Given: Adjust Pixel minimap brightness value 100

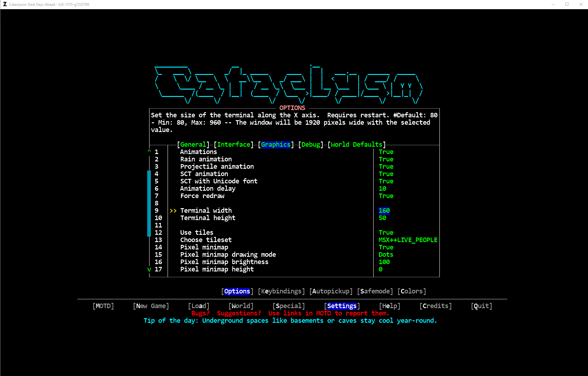Looking at the screenshot, I should [384, 262].
